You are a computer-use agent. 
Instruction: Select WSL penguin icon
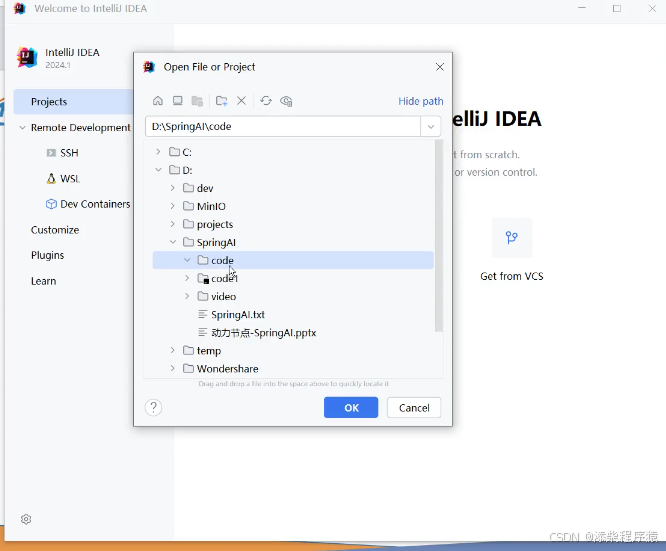[51, 178]
